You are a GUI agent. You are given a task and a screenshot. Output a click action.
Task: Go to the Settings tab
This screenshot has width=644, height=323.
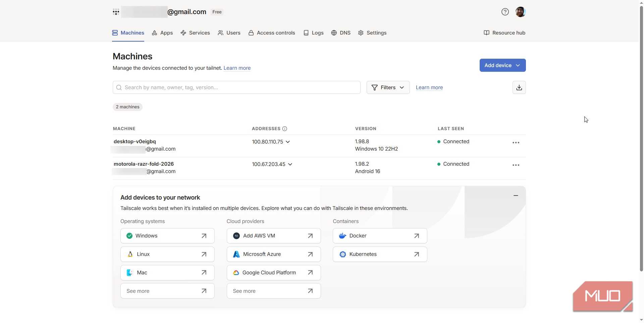pyautogui.click(x=372, y=33)
